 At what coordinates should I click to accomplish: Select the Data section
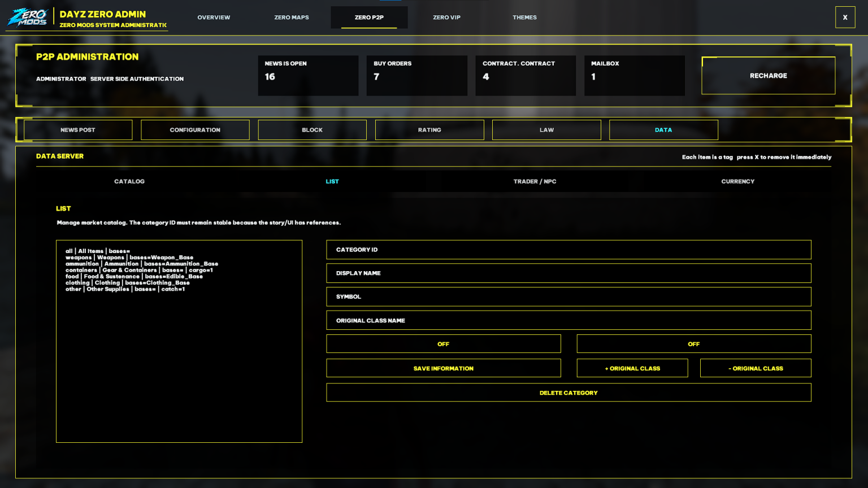point(663,130)
